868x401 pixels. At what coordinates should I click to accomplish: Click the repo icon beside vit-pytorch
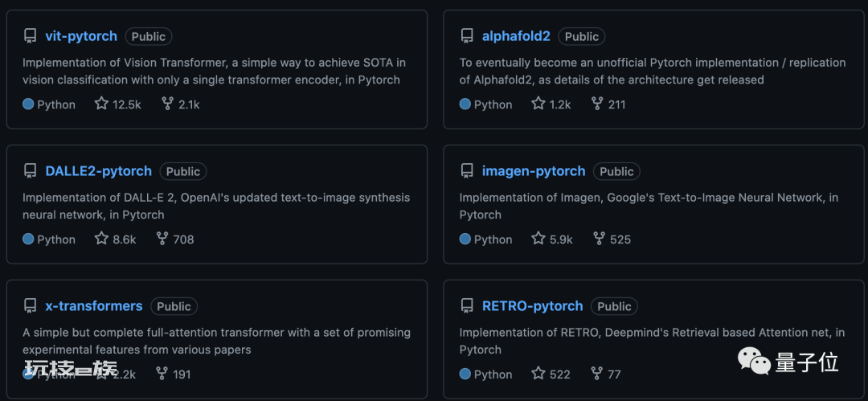(x=30, y=36)
